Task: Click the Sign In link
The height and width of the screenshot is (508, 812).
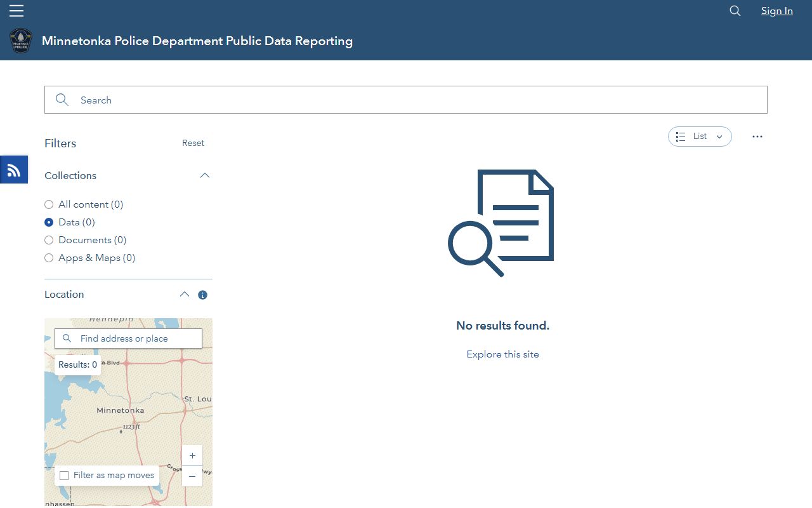Action: click(x=776, y=11)
